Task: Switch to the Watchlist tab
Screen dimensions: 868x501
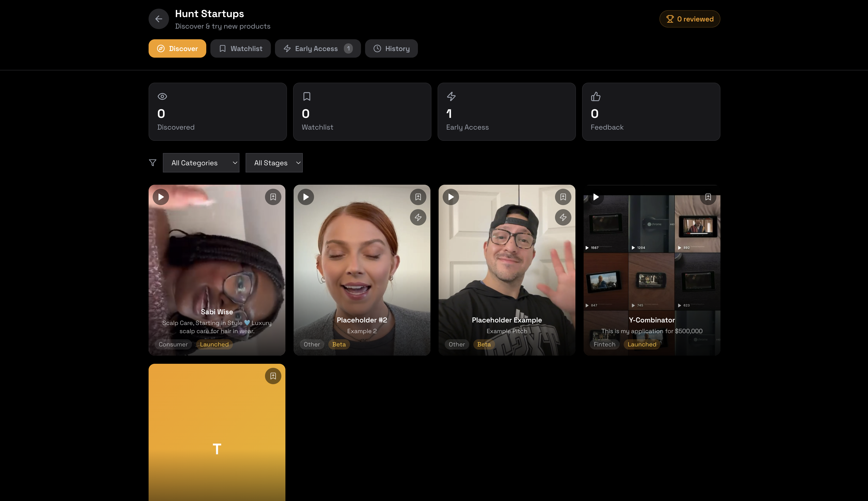Action: [240, 48]
